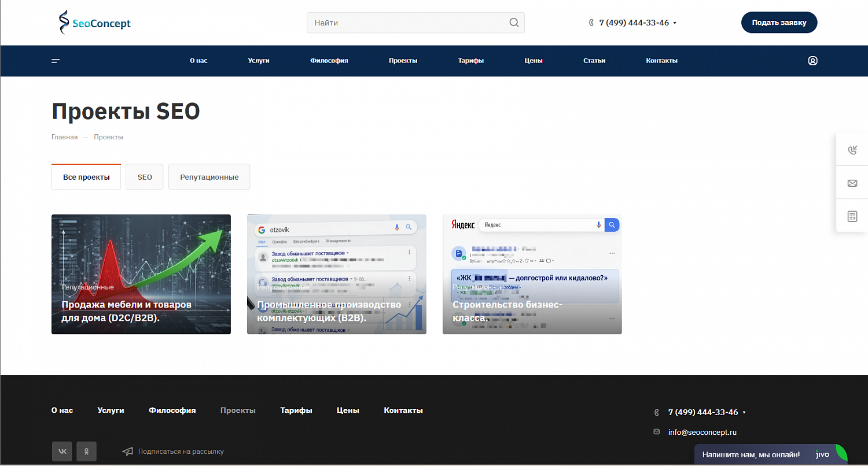Select the 'Все проекты' tab

click(x=86, y=177)
